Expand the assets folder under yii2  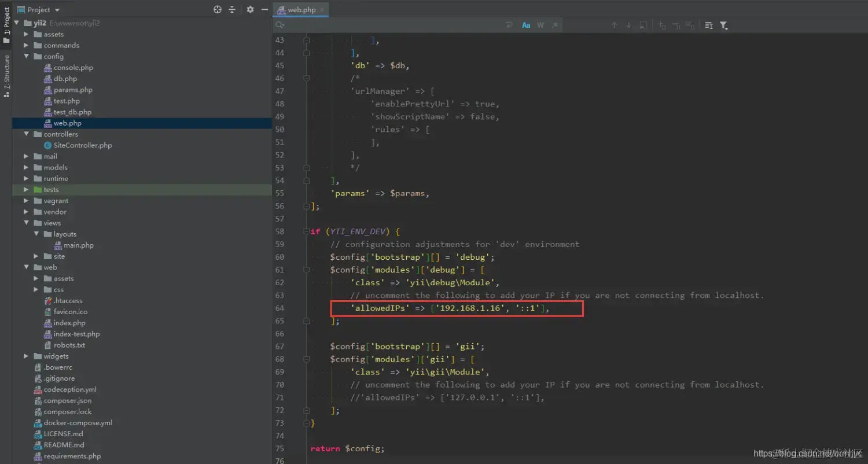[x=26, y=34]
